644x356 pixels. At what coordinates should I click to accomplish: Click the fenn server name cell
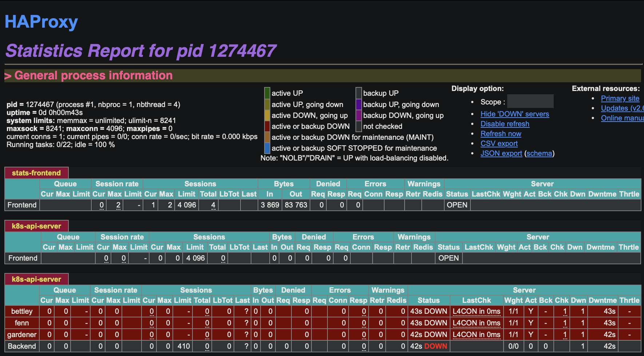pyautogui.click(x=22, y=323)
